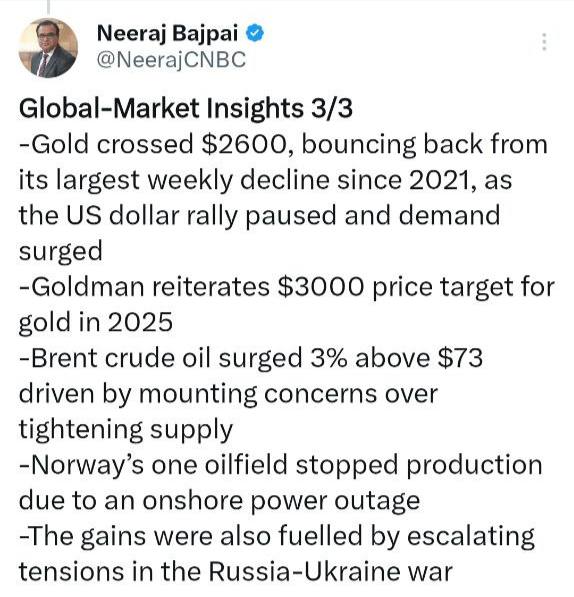Click the onshore power outage line

click(x=220, y=501)
